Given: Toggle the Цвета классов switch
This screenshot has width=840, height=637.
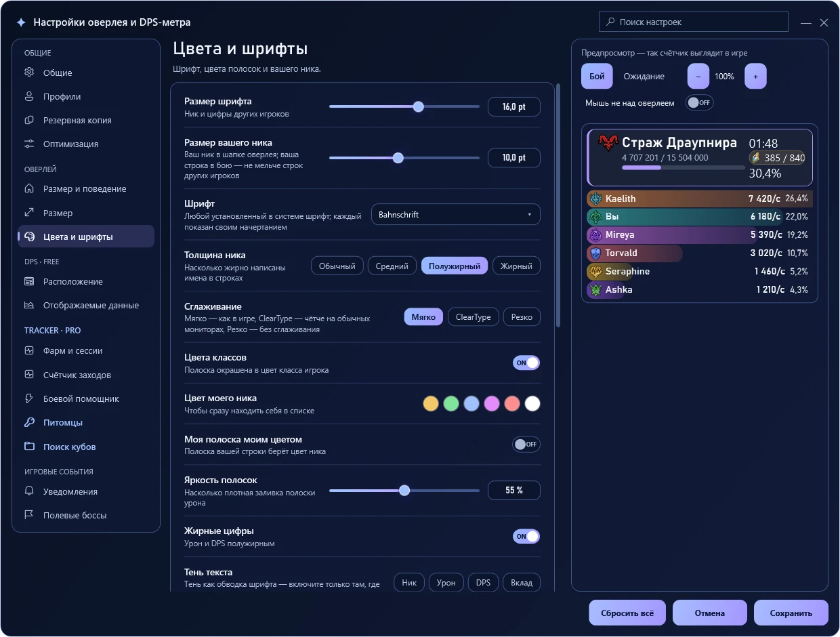Looking at the screenshot, I should point(526,363).
